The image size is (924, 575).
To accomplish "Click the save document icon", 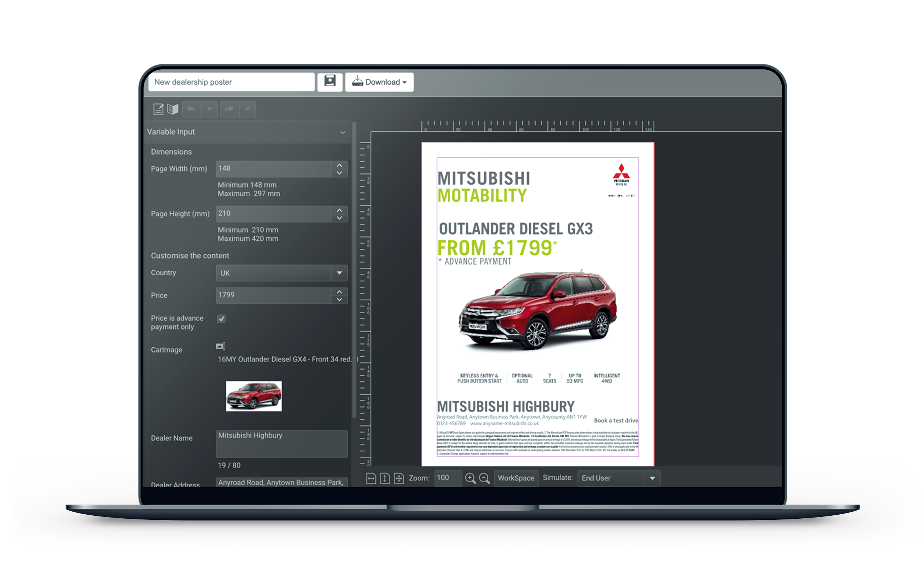I will [330, 82].
